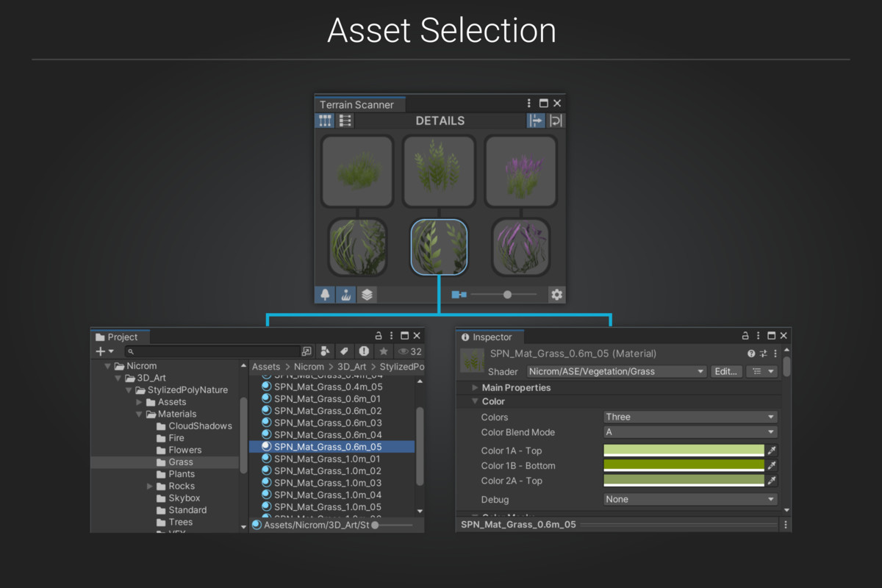Click the Project search field
The image size is (882, 588).
coord(212,352)
